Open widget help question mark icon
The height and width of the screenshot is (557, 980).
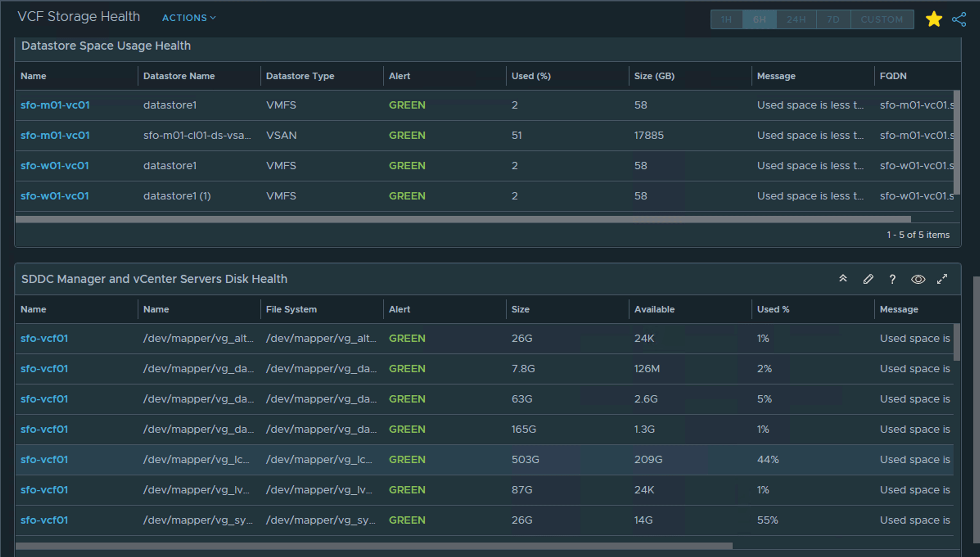892,279
